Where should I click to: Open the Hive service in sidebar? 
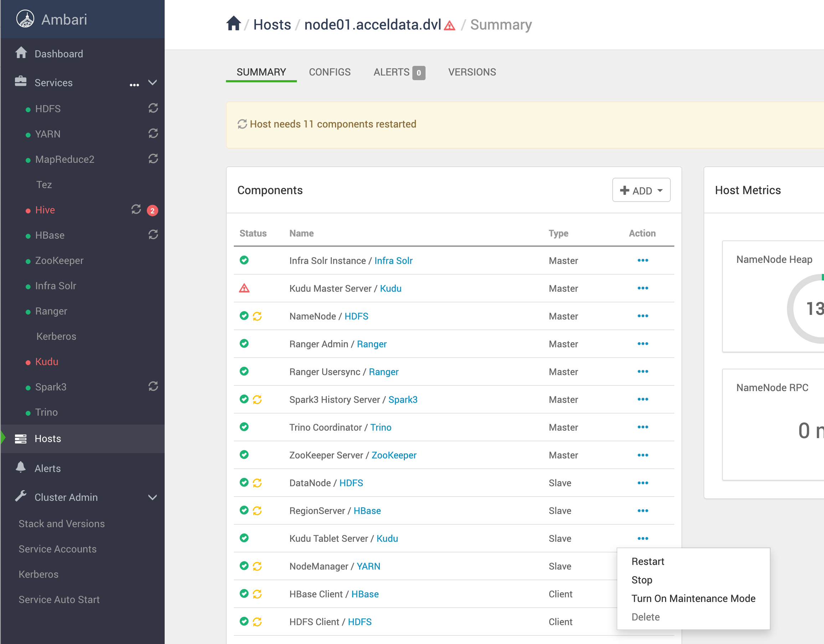(x=45, y=210)
